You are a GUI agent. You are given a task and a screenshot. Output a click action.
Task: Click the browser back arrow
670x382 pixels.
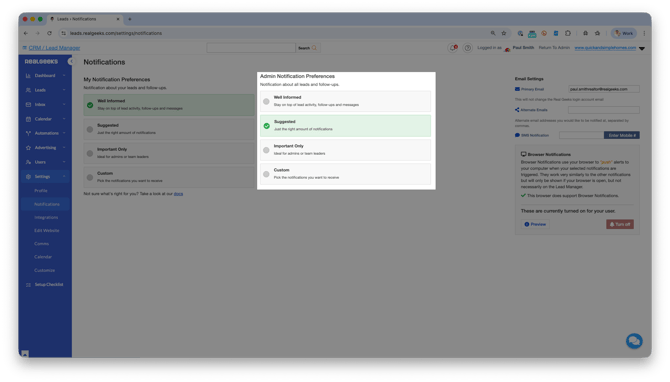(26, 33)
